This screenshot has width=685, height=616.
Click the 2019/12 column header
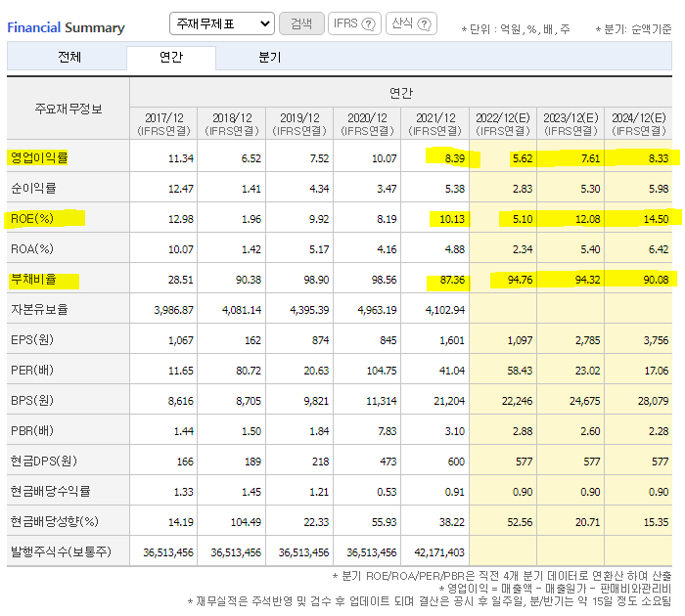click(299, 124)
